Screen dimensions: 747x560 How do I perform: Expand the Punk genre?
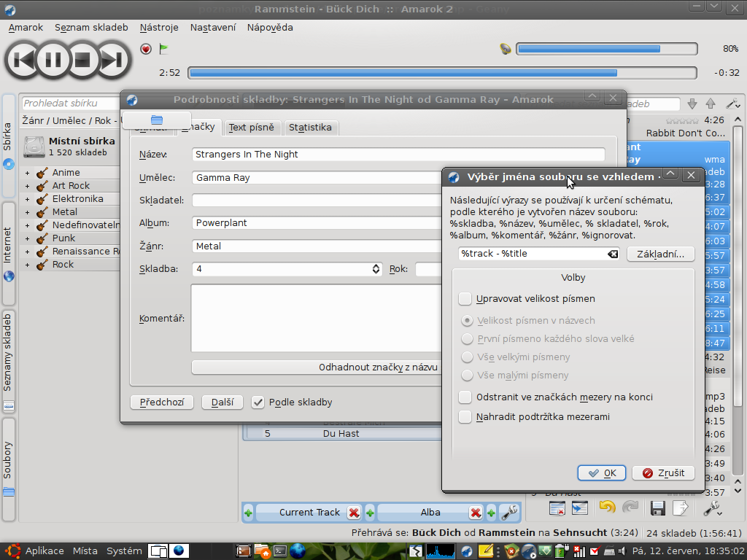(27, 238)
